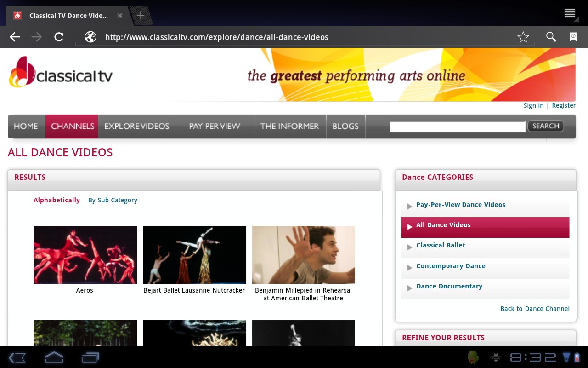Tap the battery status icon

(577, 357)
